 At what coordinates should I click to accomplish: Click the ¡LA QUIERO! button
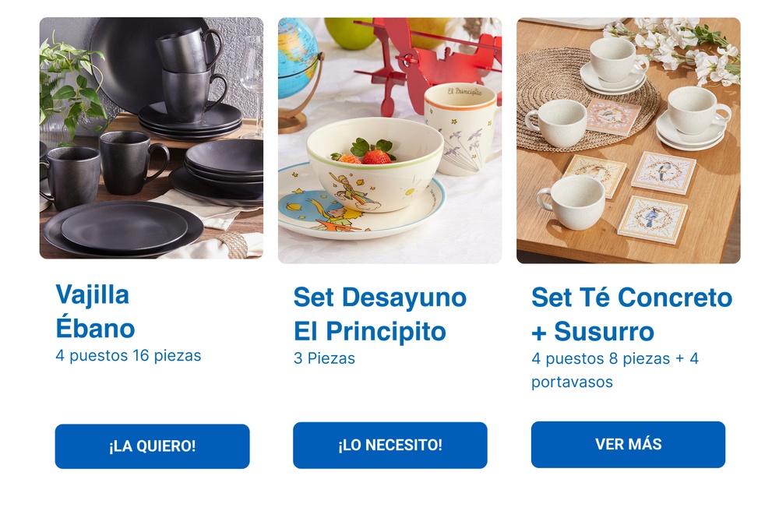point(152,446)
